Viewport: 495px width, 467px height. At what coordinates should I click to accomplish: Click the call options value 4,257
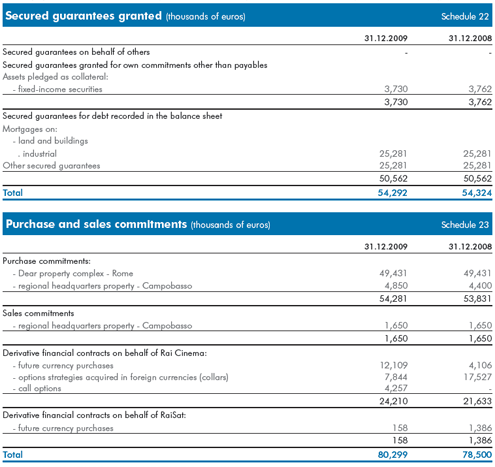[x=396, y=388]
